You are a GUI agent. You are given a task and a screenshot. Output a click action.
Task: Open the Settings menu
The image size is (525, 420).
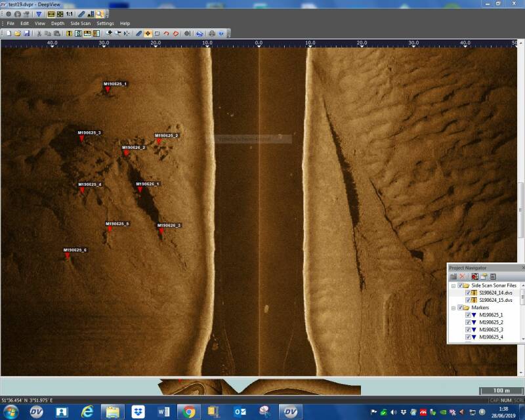pos(105,24)
